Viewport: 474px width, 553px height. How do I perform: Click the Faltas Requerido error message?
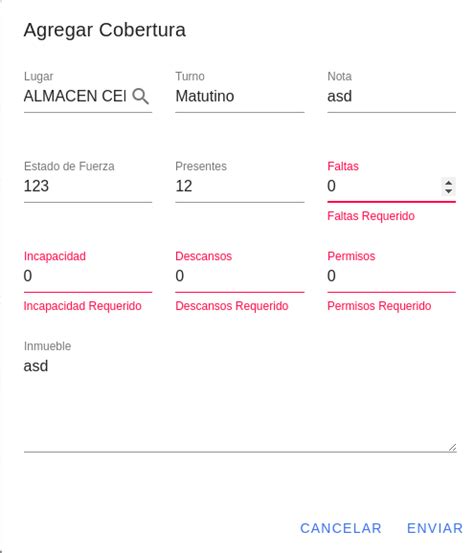pos(371,216)
